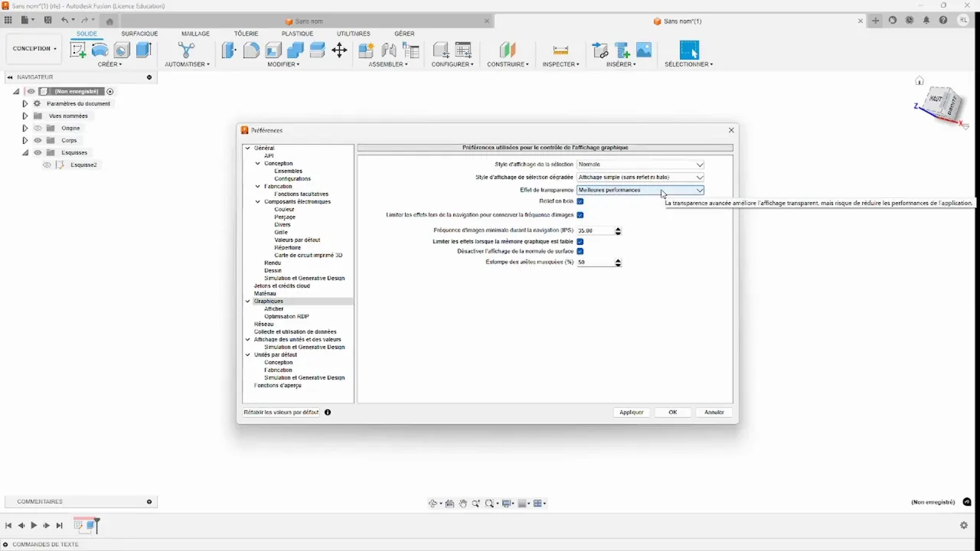Disable the Désactiver l'affichage de la normale de surface option

coord(580,251)
